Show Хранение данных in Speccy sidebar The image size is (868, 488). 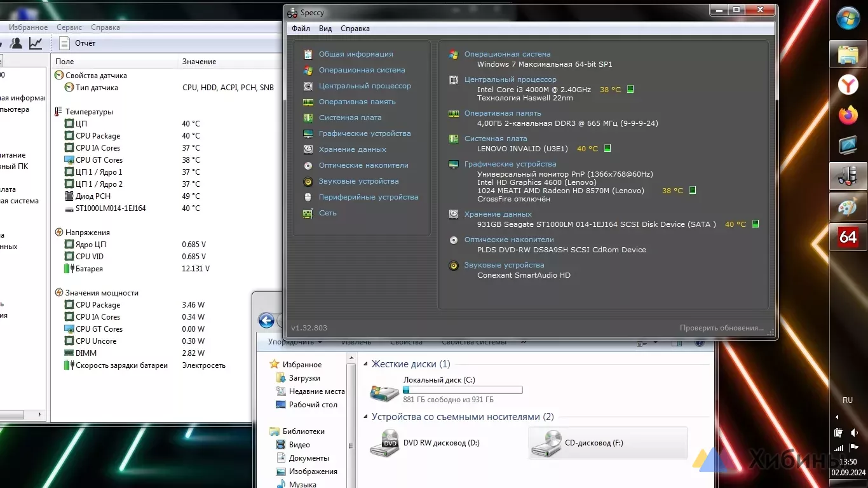pos(353,149)
